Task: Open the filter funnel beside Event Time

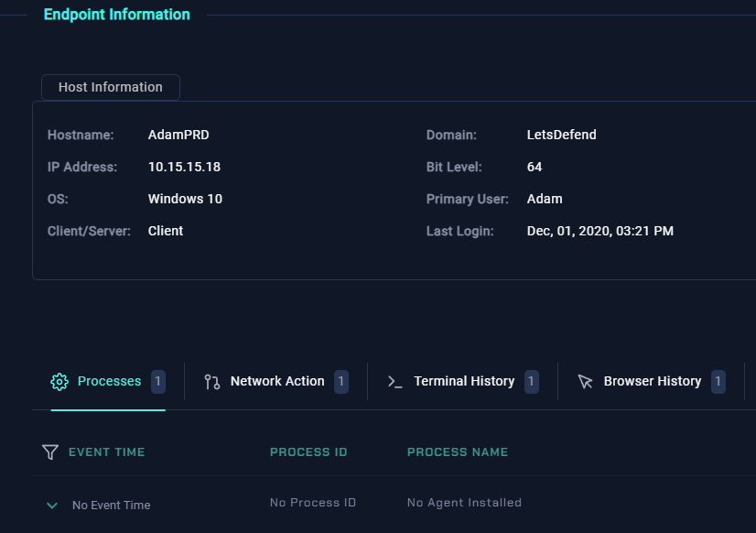Action: tap(50, 451)
